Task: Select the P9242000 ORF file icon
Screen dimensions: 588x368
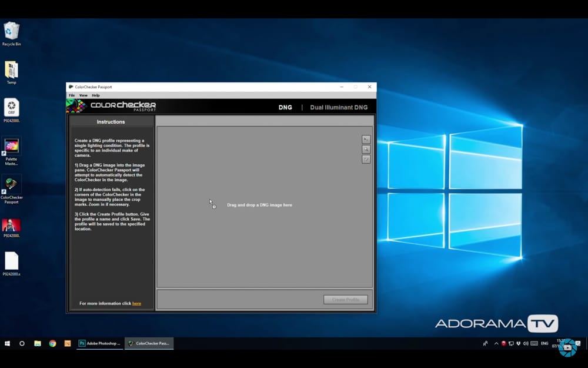Action: pos(12,108)
